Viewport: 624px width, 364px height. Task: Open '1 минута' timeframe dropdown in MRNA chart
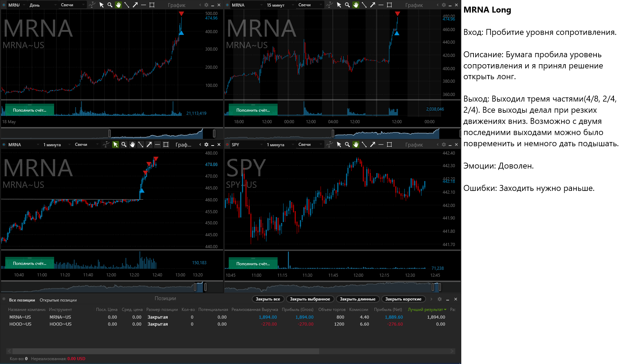click(x=57, y=144)
